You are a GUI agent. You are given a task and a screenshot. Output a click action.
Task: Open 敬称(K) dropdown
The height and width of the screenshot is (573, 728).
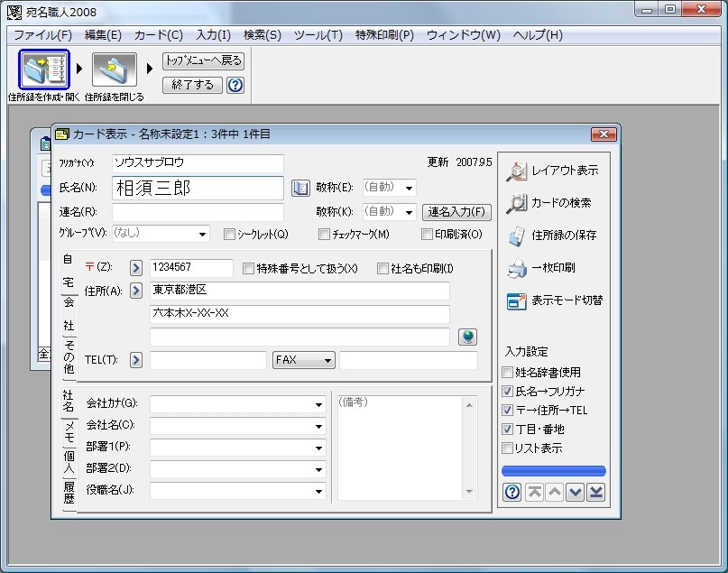point(409,213)
